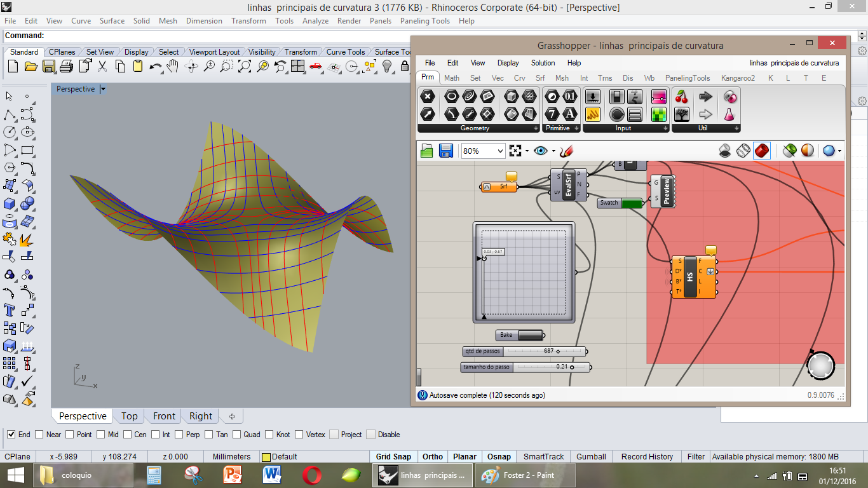The image size is (868, 488).
Task: Disable the End osnap checkbox
Action: [11, 435]
